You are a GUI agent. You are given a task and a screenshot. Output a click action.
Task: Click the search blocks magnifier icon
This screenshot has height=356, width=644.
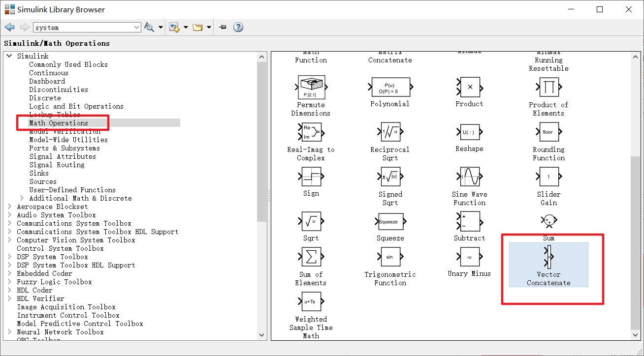click(150, 28)
